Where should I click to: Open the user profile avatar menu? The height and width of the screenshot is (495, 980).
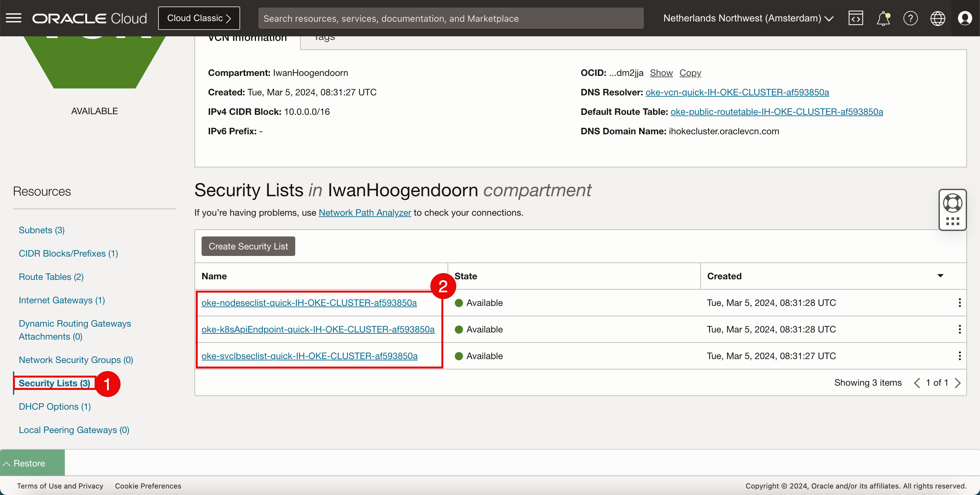965,18
